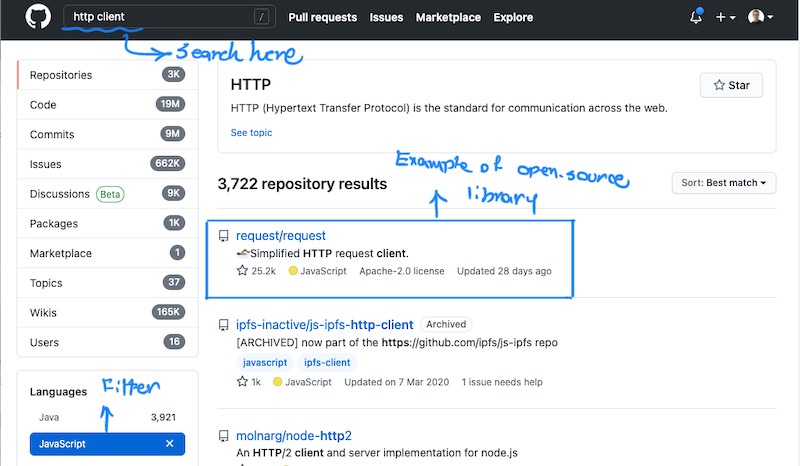Open the GitHub home logo
The height and width of the screenshot is (466, 800).
[x=38, y=16]
